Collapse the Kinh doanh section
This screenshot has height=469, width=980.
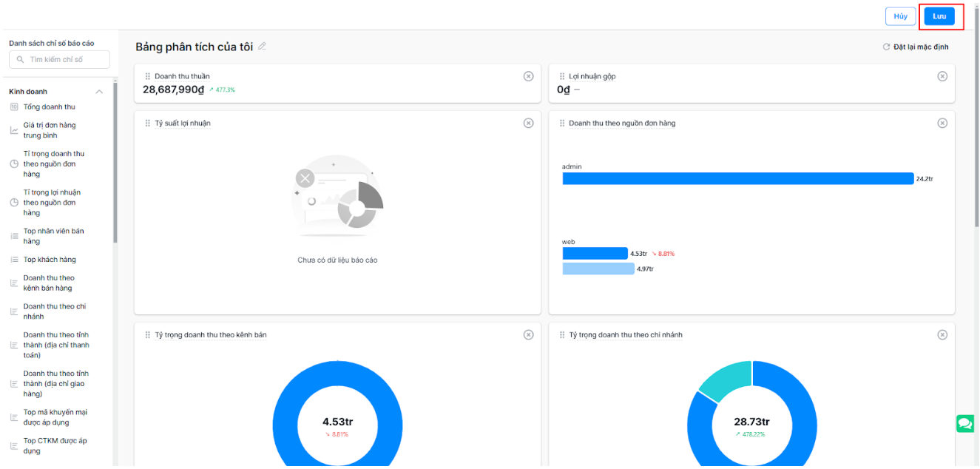pos(99,92)
